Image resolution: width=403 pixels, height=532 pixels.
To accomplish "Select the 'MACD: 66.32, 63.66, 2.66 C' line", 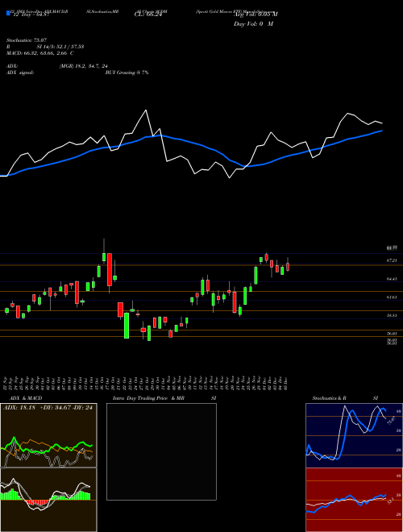I will [x=40, y=53].
